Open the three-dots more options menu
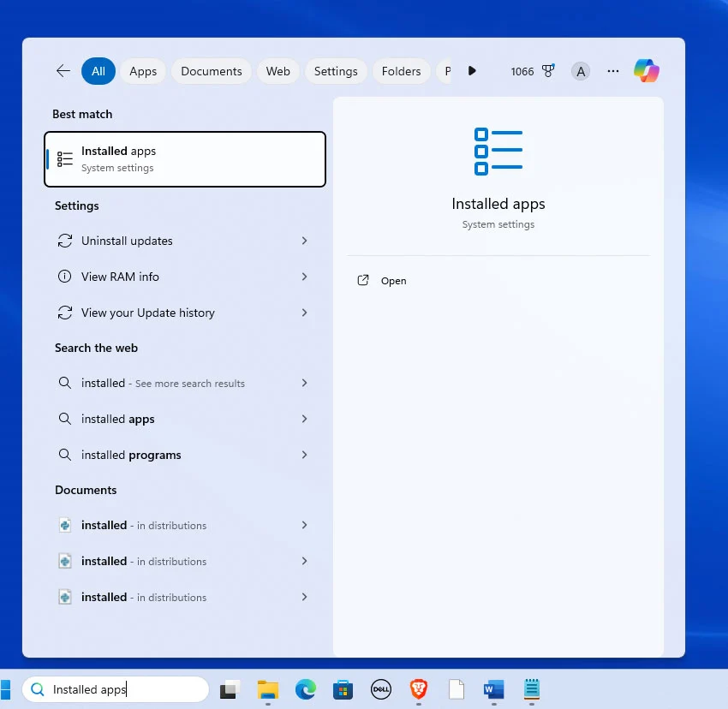The height and width of the screenshot is (709, 728). (x=613, y=71)
